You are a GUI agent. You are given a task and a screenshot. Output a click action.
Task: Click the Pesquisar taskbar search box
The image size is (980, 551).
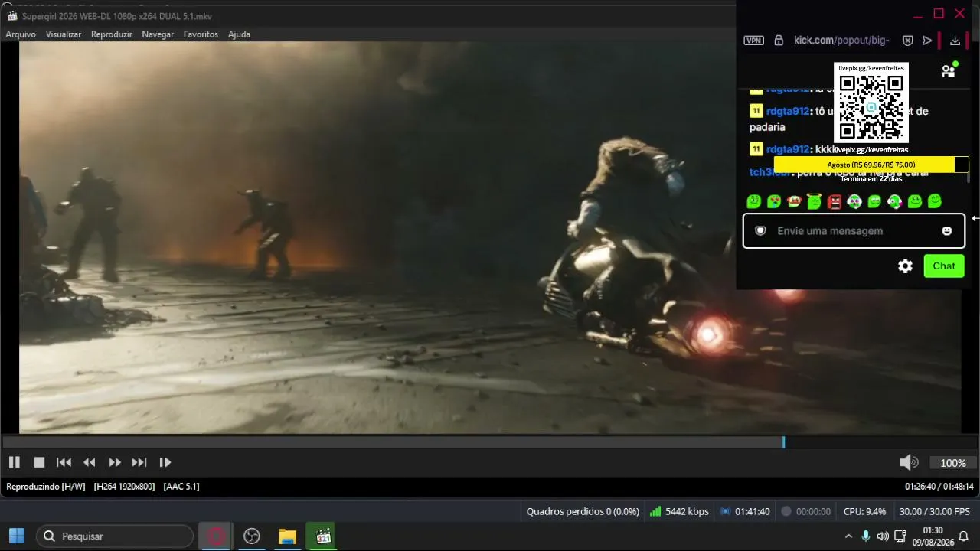pyautogui.click(x=115, y=536)
